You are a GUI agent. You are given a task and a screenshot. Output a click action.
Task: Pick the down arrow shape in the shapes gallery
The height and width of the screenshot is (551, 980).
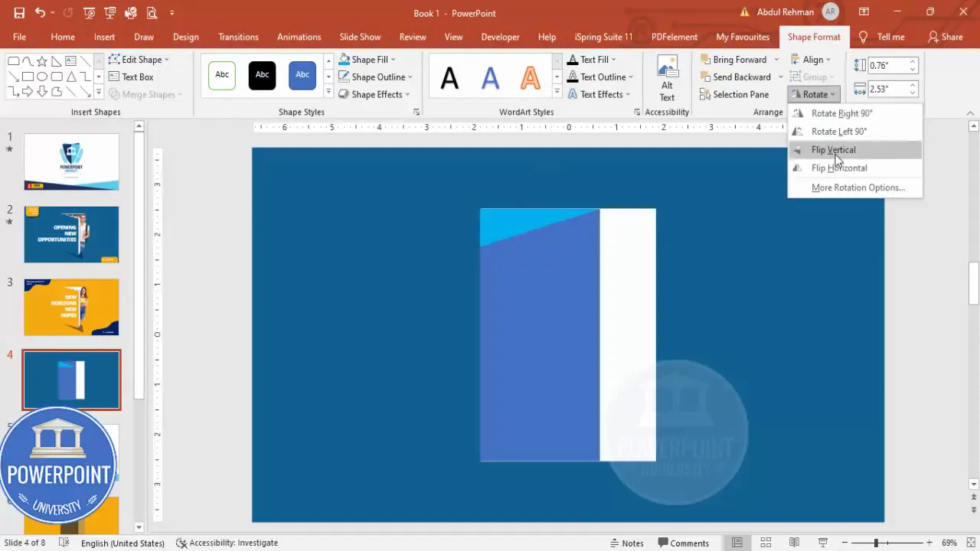[42, 92]
